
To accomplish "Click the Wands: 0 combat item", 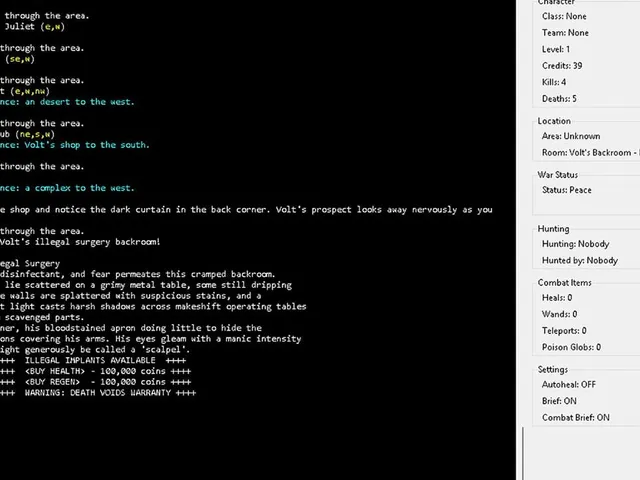I will 559,314.
